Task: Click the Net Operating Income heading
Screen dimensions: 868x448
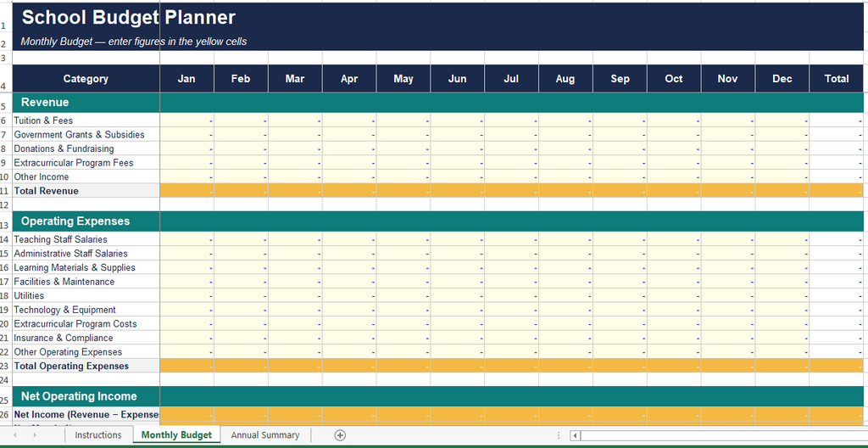Action: [x=79, y=396]
